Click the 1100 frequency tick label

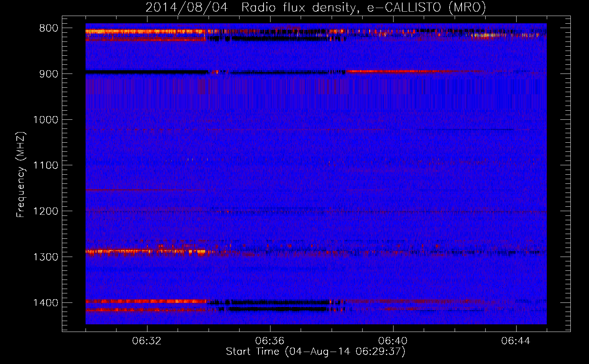pyautogui.click(x=46, y=166)
